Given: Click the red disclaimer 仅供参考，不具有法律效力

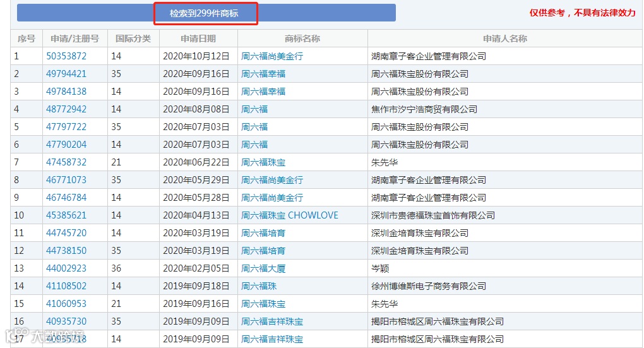Looking at the screenshot, I should click(582, 13).
